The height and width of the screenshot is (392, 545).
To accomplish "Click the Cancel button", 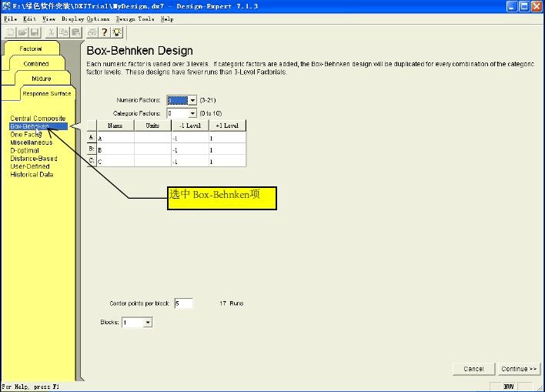I will coord(473,369).
